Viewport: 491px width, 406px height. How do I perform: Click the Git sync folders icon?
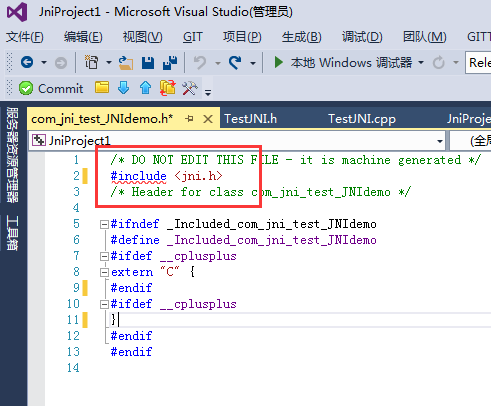coord(168,88)
